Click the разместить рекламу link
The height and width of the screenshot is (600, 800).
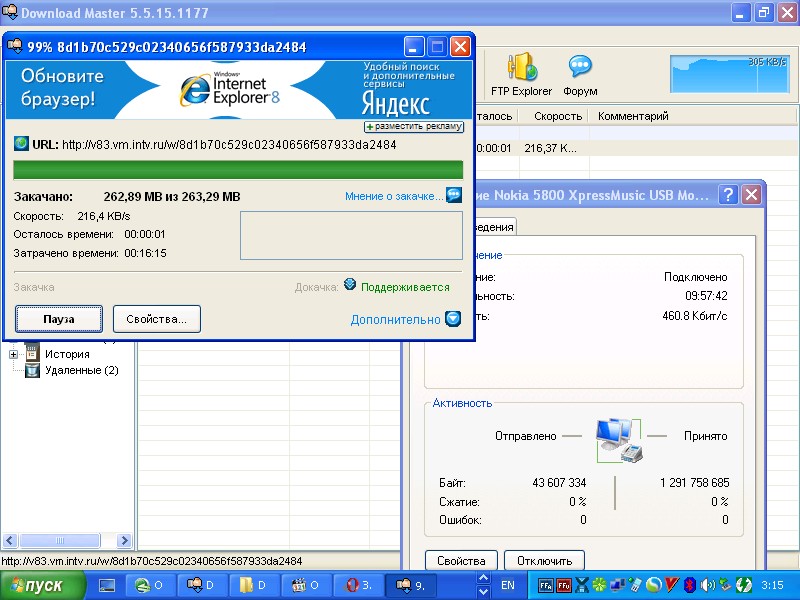414,126
